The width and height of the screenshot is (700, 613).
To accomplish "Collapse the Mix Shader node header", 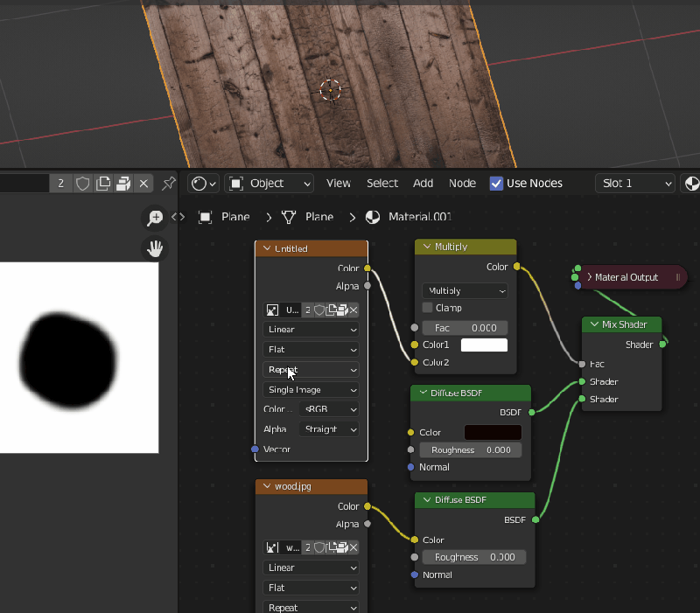I will [x=594, y=324].
